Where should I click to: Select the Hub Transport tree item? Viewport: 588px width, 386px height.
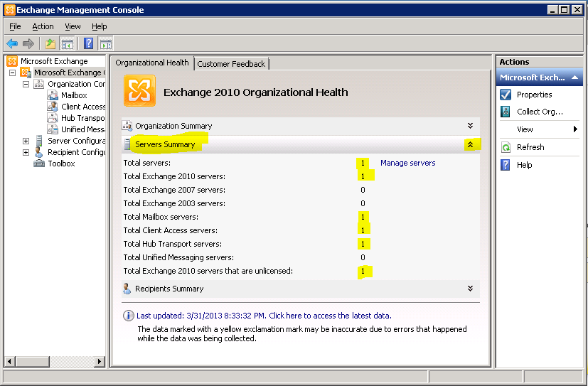(83, 118)
